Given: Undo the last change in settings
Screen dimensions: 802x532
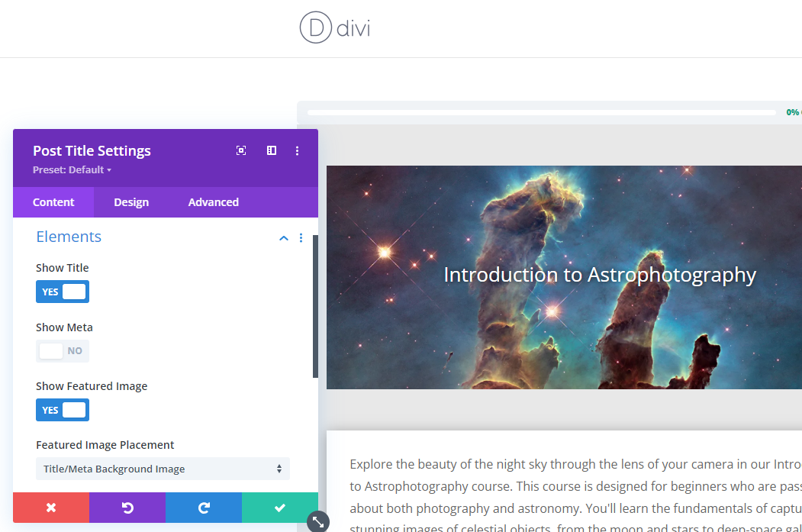Looking at the screenshot, I should click(x=127, y=508).
